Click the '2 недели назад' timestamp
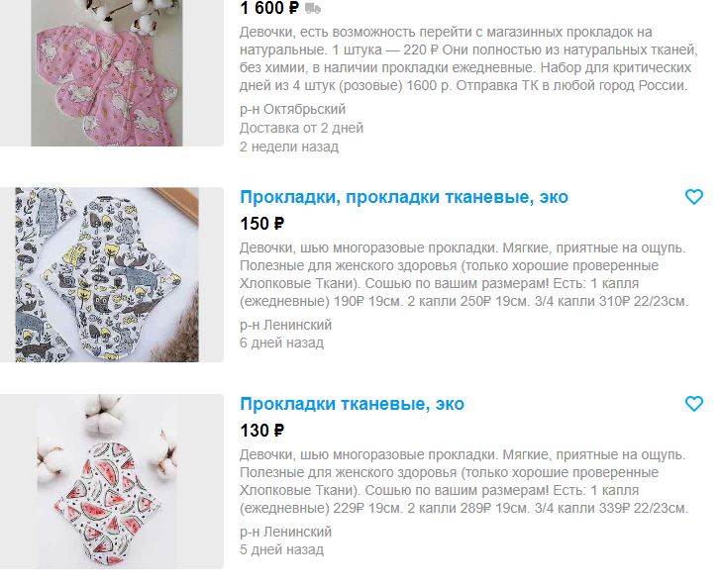 click(289, 147)
